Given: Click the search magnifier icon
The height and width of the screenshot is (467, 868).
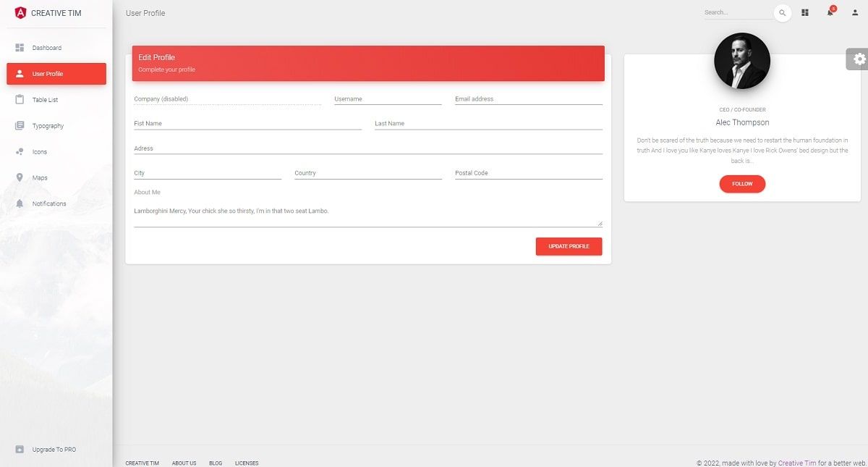Looking at the screenshot, I should (782, 12).
